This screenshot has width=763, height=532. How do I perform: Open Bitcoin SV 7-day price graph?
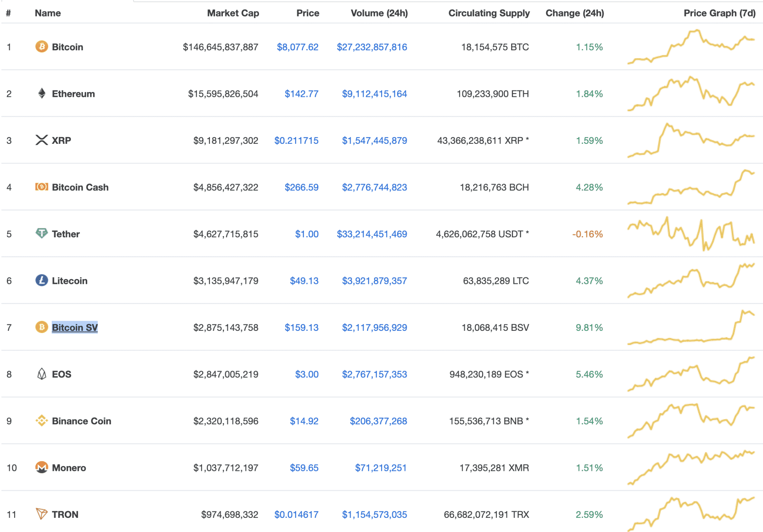(691, 327)
